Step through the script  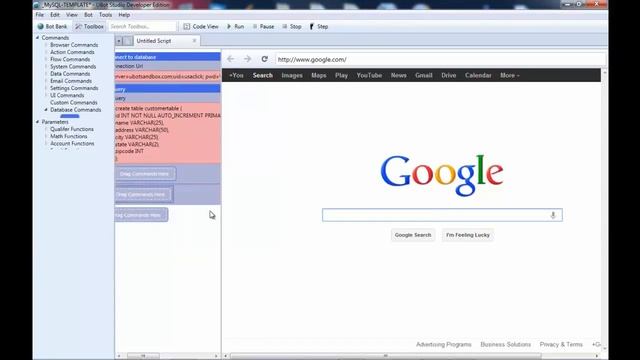pyautogui.click(x=319, y=27)
